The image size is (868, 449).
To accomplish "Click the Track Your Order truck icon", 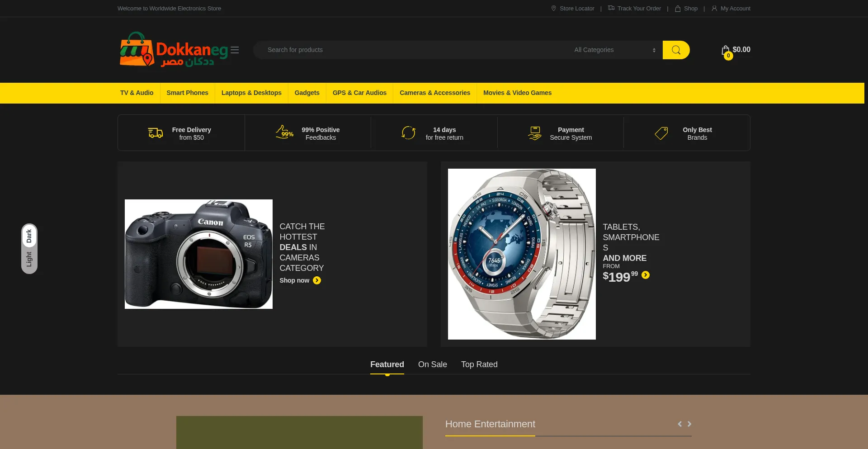I will pos(611,8).
